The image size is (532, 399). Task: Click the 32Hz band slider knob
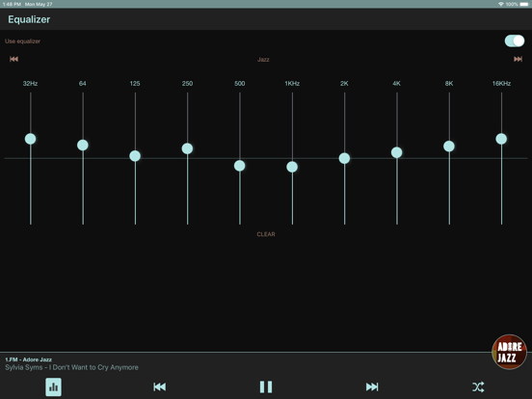pyautogui.click(x=30, y=139)
